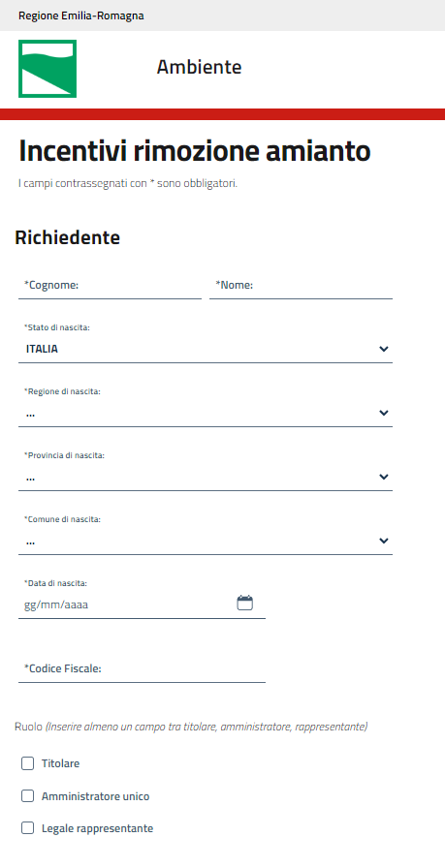445x868 pixels.
Task: Check the Titolare checkbox
Action: click(x=28, y=764)
